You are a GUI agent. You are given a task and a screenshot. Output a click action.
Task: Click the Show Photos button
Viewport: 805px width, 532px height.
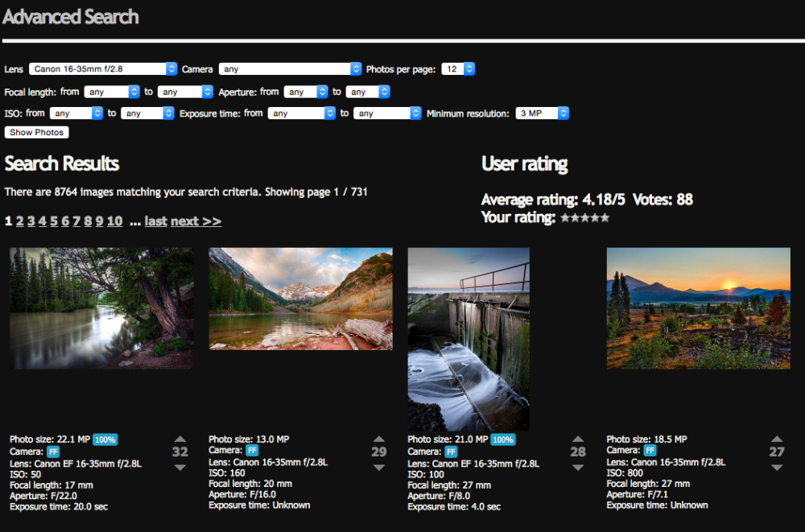point(36,133)
